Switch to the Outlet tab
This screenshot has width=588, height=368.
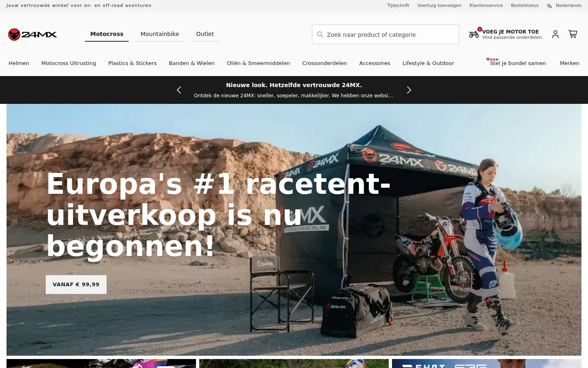(205, 34)
